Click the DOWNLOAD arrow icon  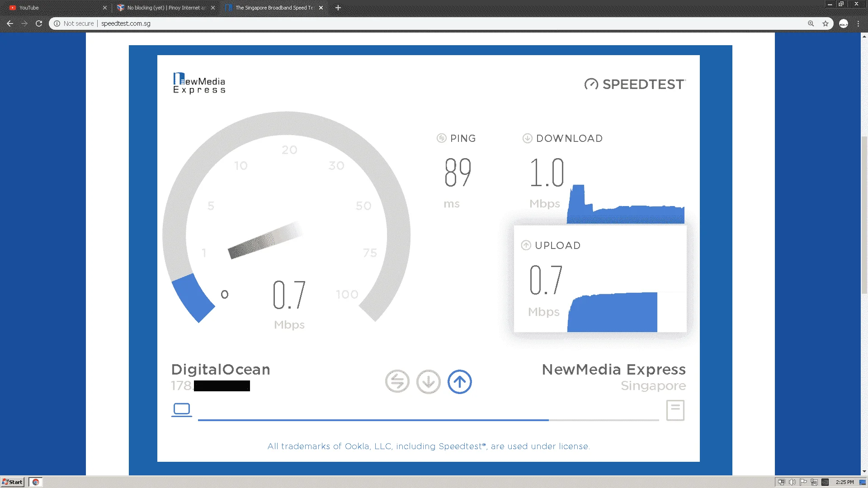coord(527,138)
